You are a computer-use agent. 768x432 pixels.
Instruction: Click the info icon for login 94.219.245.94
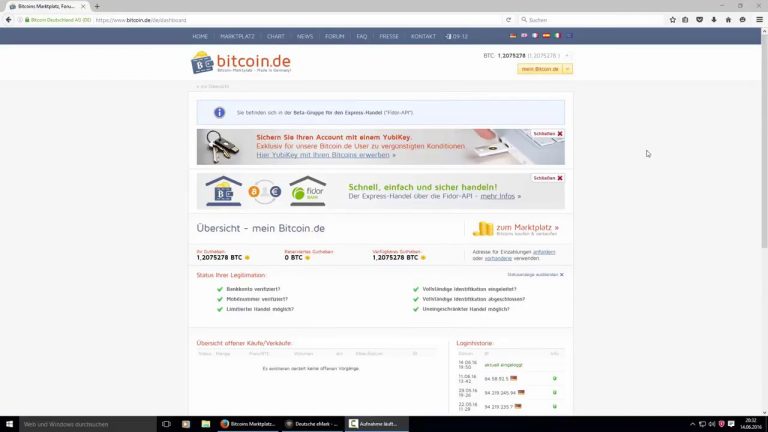click(x=554, y=392)
